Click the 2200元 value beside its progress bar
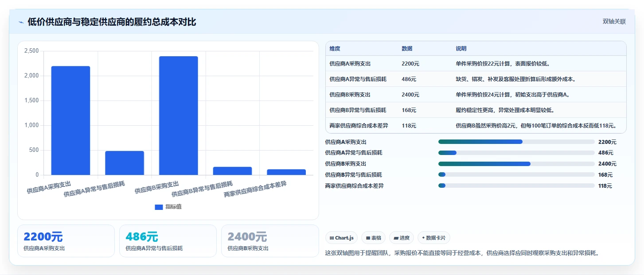This screenshot has width=644, height=275. (607, 142)
